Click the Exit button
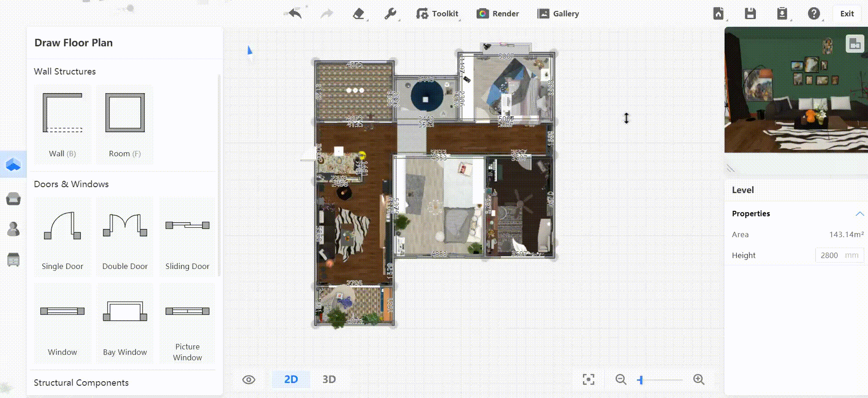The width and height of the screenshot is (868, 398). point(847,14)
